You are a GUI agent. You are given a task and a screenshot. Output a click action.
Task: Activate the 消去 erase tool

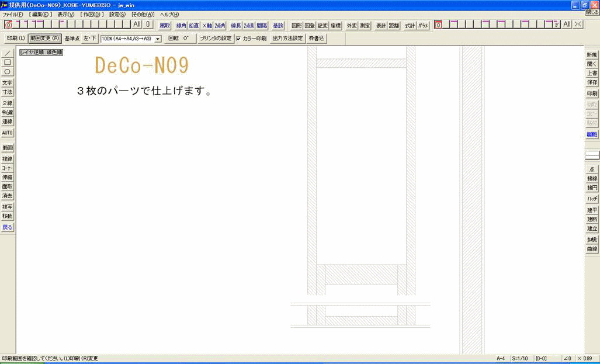click(x=8, y=196)
